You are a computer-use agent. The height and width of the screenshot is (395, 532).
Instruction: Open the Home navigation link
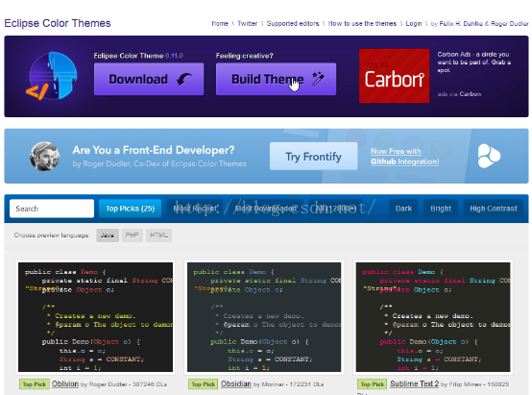click(220, 23)
